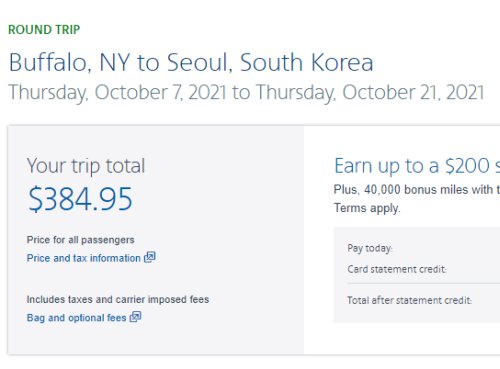Click the Total after statement credit row
Screen dimensions: 500x369
[423, 300]
